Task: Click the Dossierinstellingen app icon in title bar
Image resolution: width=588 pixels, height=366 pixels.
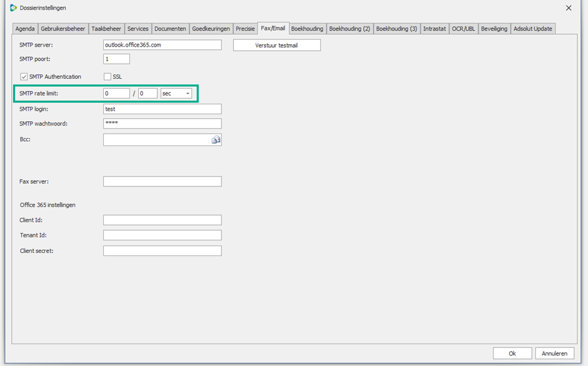Action: click(13, 8)
